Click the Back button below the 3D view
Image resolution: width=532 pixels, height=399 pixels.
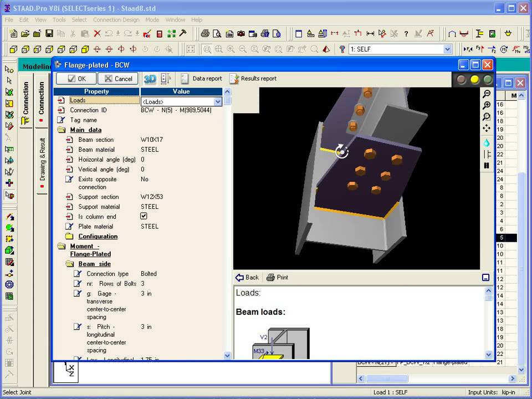click(247, 278)
